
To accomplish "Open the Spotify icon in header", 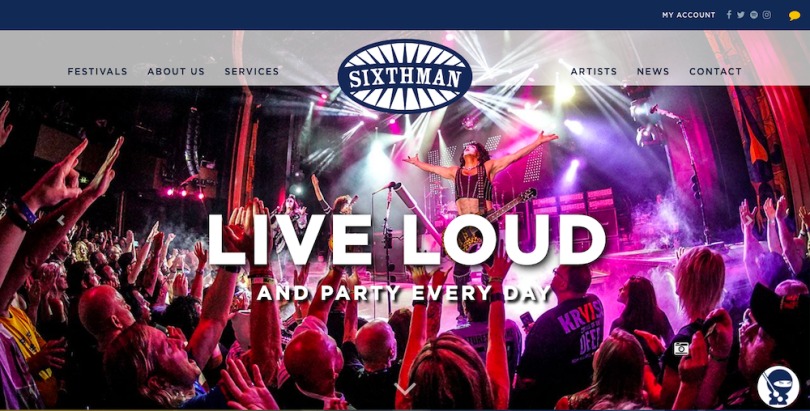I will tap(754, 15).
